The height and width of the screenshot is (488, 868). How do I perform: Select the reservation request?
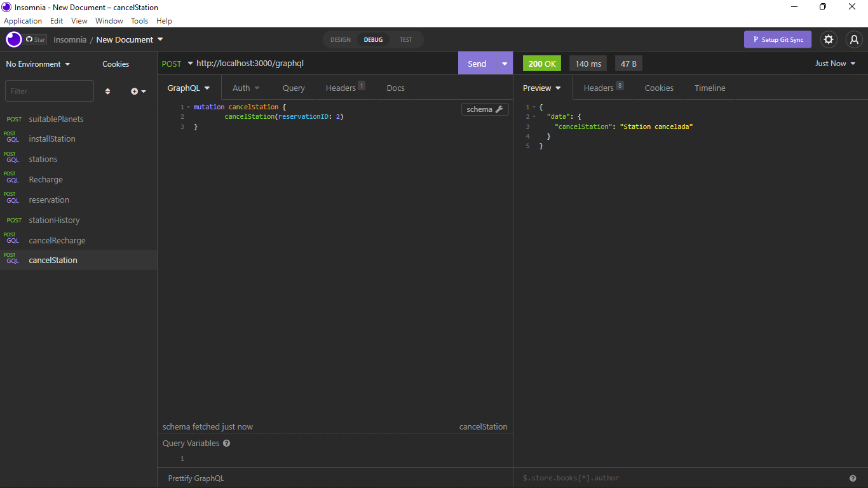pos(78,200)
